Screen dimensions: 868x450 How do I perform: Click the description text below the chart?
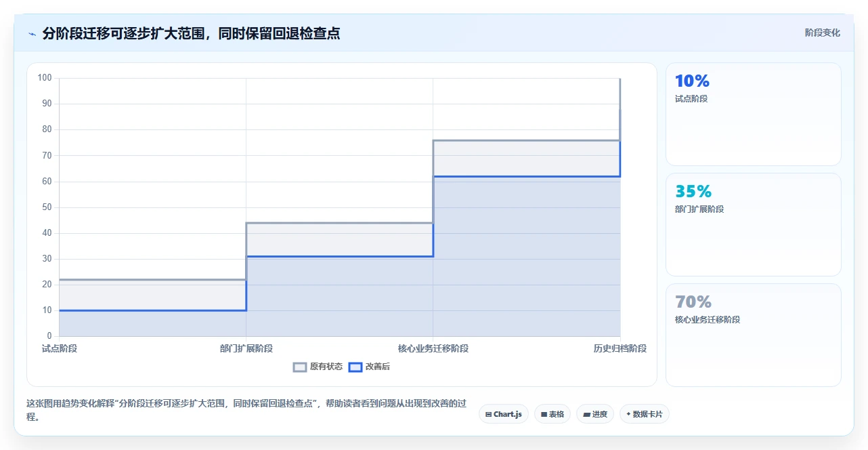tap(246, 410)
